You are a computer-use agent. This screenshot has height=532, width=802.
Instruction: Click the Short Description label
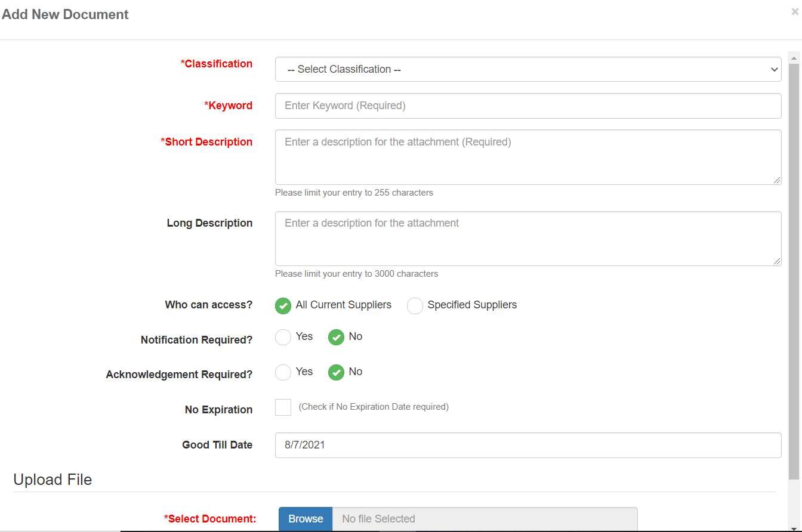206,142
